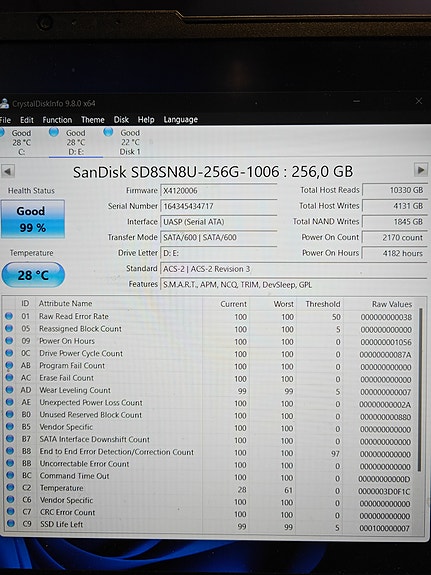The height and width of the screenshot is (575, 431).
Task: Select the SSD Life Left attribute name
Action: (62, 524)
